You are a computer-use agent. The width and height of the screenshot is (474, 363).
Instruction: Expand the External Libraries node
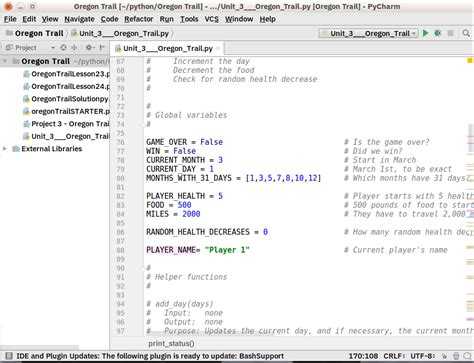point(5,149)
